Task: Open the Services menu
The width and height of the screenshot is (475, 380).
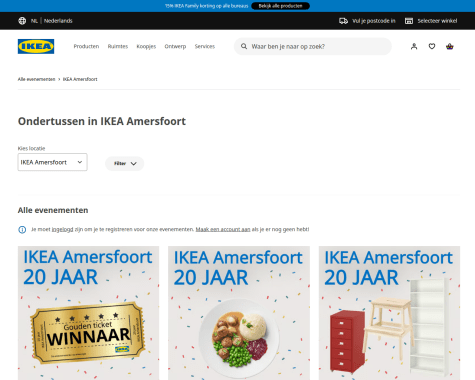Action: click(x=205, y=46)
